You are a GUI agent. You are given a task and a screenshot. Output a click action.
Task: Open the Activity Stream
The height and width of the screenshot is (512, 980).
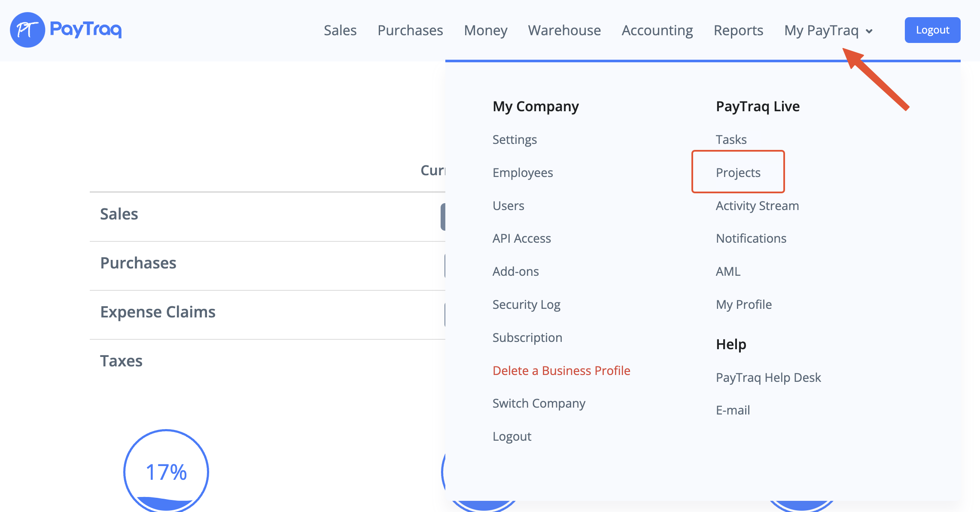(x=757, y=206)
